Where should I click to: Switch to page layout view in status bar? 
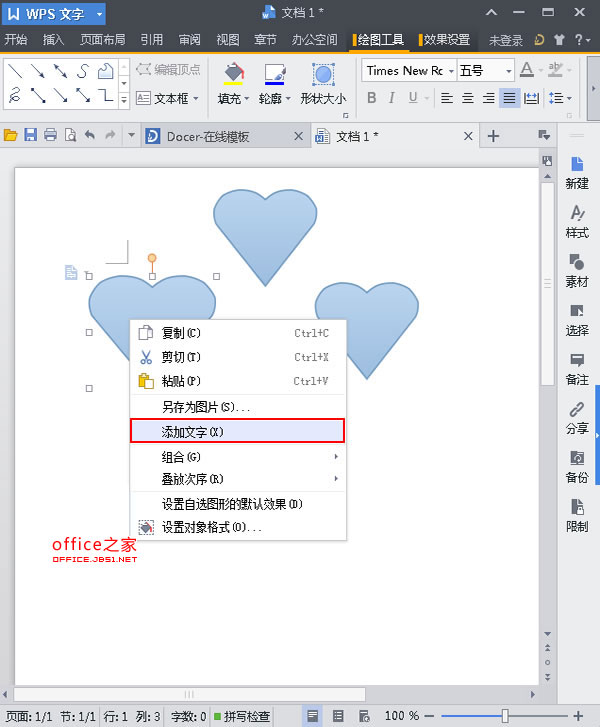[313, 716]
